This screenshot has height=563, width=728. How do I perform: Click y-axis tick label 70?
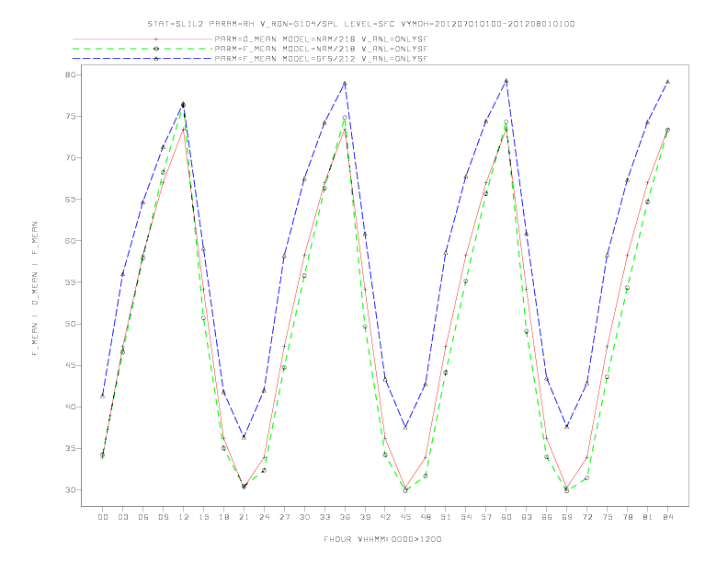[70, 158]
